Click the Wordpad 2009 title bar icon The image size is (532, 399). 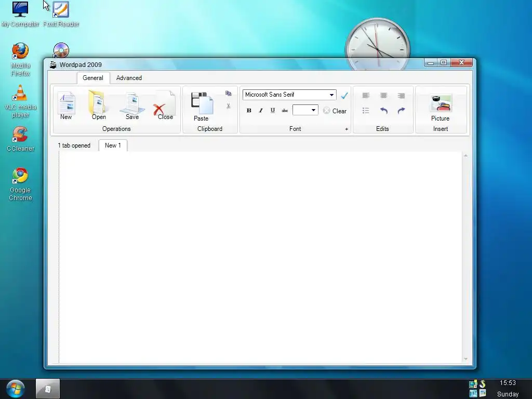tap(53, 65)
